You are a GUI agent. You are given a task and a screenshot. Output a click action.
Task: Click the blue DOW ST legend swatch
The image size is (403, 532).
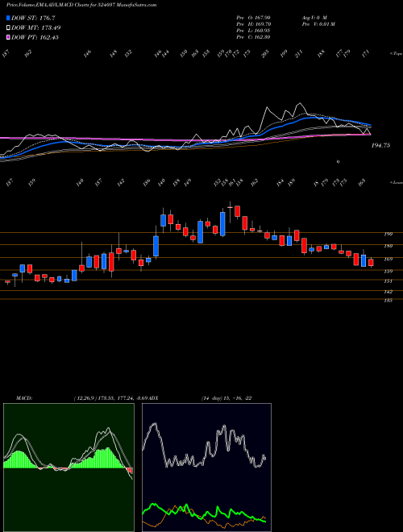coord(8,18)
